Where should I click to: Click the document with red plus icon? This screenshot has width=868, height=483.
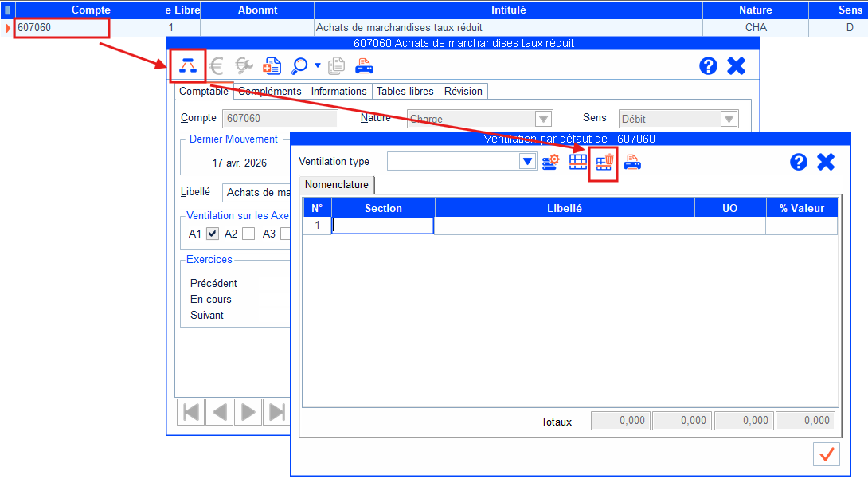coord(272,66)
